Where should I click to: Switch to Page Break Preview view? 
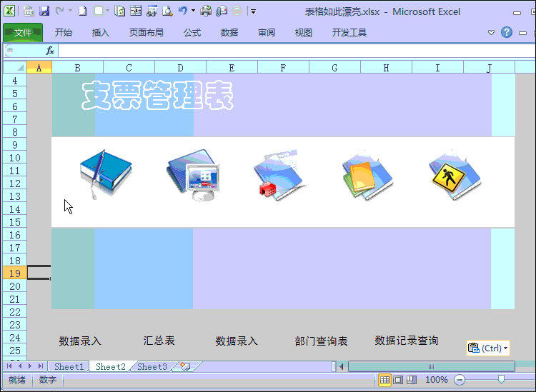411,380
